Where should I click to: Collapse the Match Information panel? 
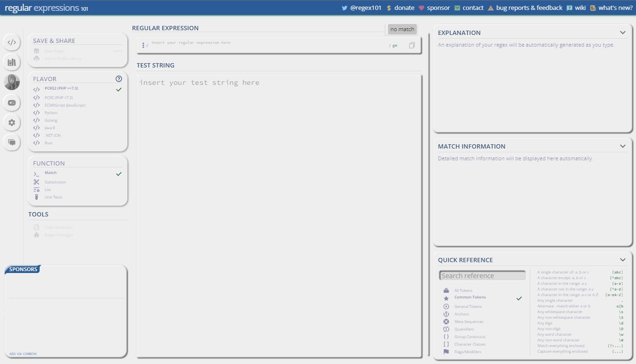623,146
